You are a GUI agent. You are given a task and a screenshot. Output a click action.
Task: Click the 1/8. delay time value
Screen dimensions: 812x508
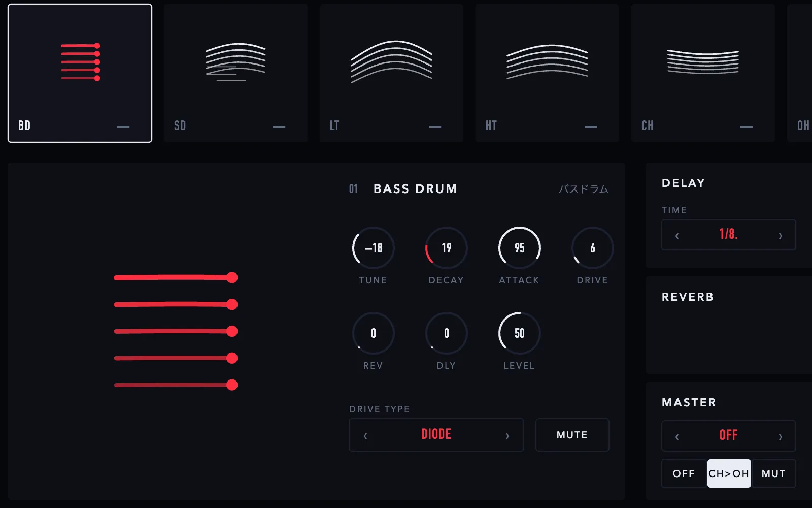point(729,234)
